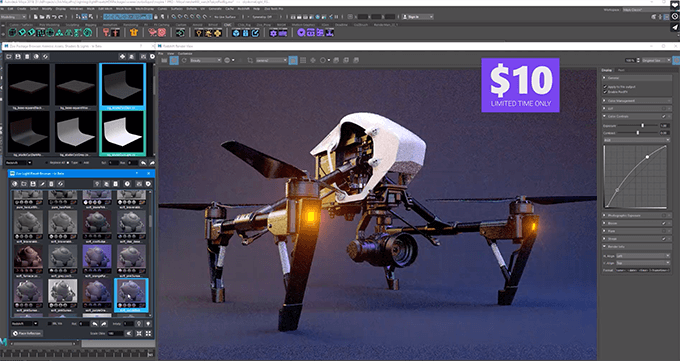Image resolution: width=680 pixels, height=361 pixels.
Task: Click crop region icon in Render View toolbar
Action: pos(250,60)
